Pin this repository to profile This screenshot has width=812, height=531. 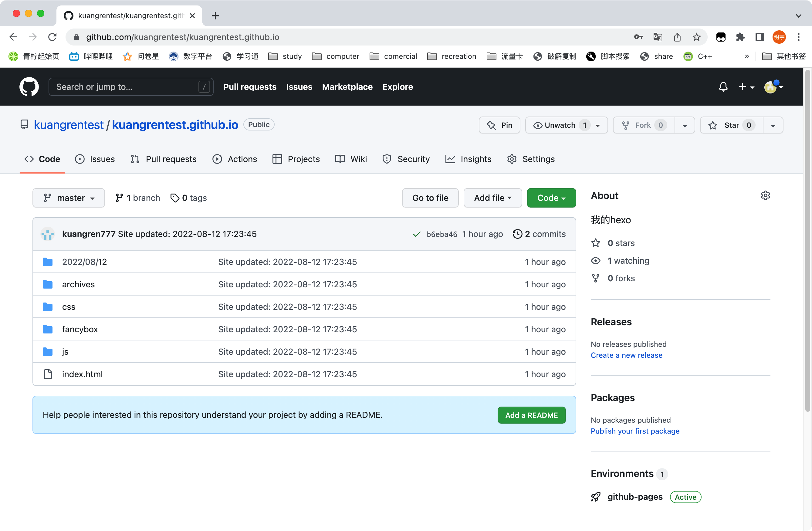click(x=499, y=125)
